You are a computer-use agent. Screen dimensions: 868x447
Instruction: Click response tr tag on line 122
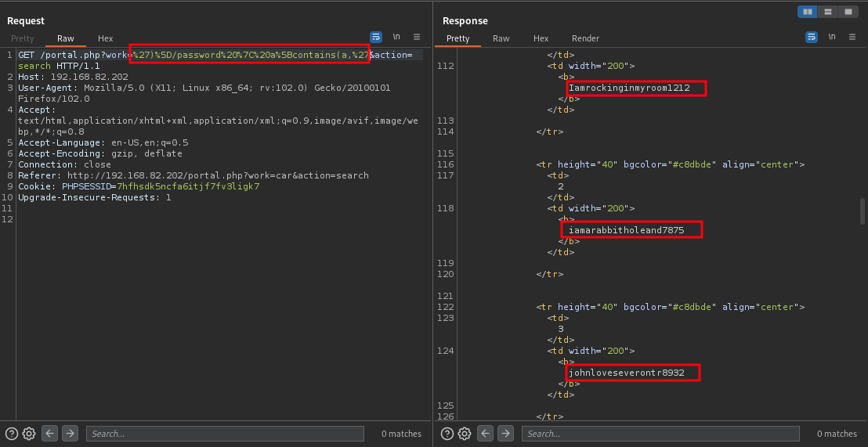671,307
